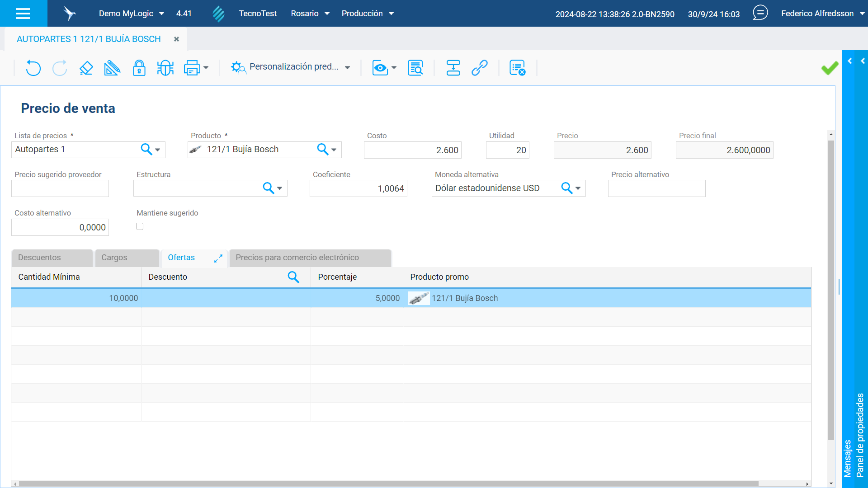
Task: Confirm with the green checkmark
Action: [x=830, y=68]
